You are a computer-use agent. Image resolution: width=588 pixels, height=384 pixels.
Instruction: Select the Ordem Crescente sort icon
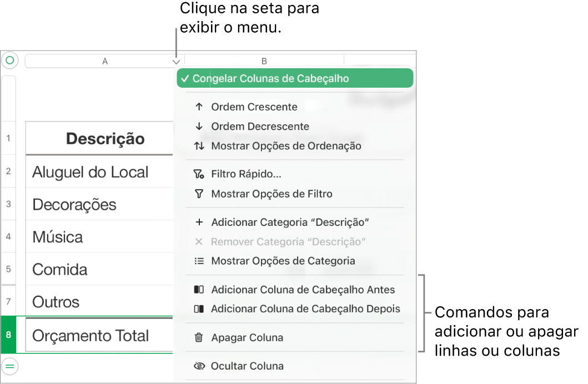pos(199,107)
